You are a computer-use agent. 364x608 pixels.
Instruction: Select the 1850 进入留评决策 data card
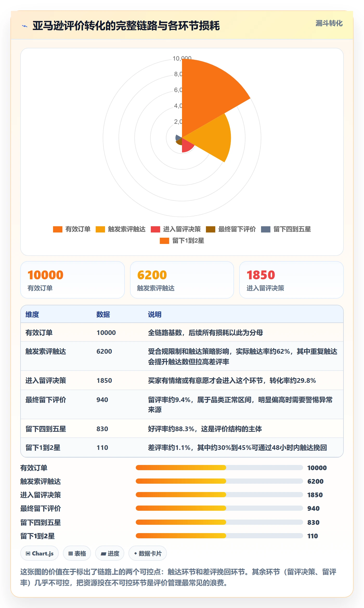[291, 280]
